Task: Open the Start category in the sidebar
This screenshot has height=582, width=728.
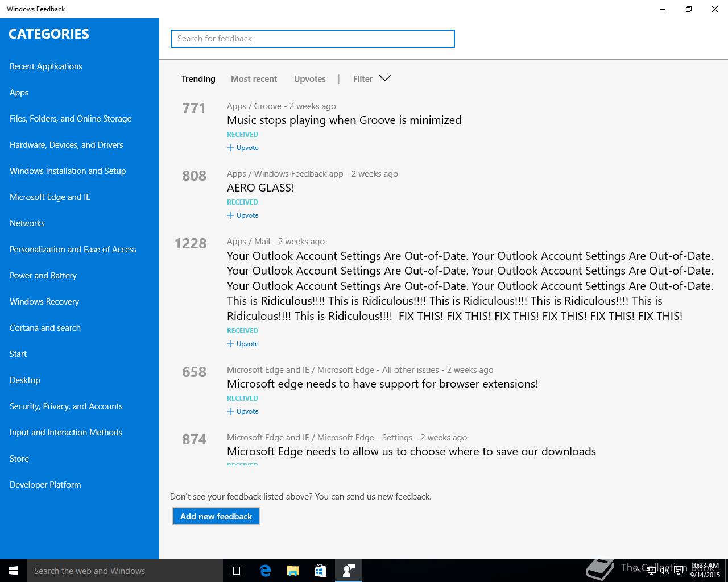Action: [x=18, y=354]
